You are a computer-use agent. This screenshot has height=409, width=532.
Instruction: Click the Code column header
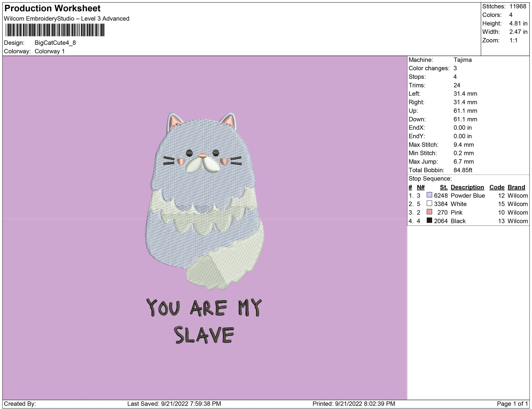click(496, 187)
